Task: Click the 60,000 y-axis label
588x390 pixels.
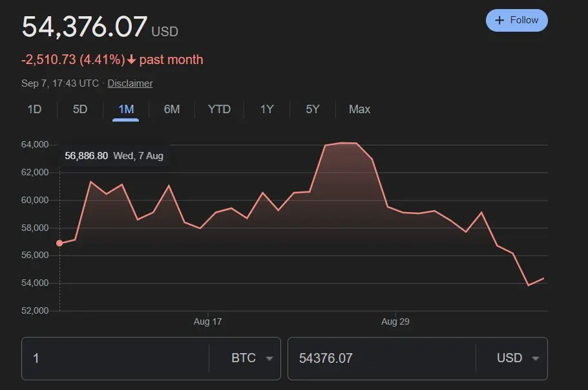Action: (35, 200)
